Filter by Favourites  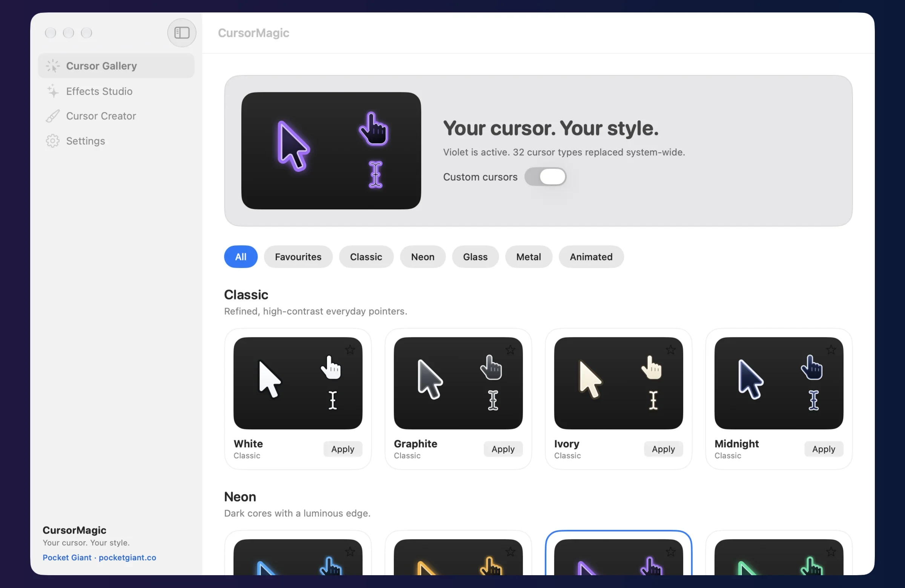[x=298, y=257]
